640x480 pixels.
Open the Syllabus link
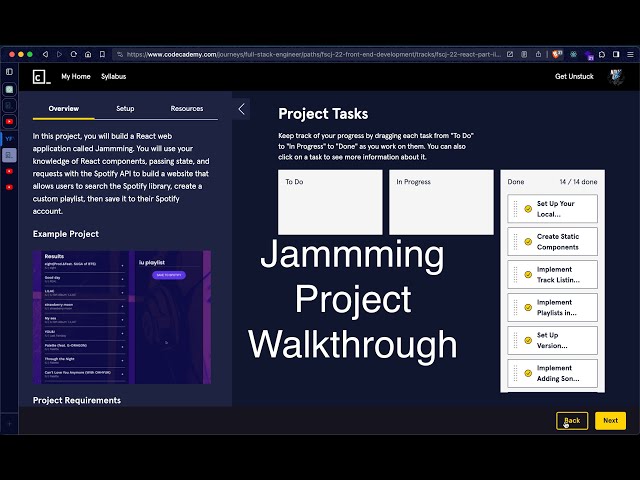(x=113, y=76)
